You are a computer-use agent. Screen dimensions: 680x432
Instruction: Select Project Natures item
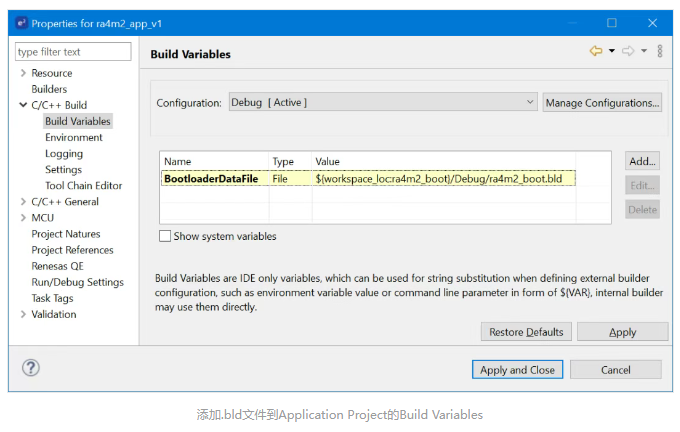pyautogui.click(x=65, y=234)
